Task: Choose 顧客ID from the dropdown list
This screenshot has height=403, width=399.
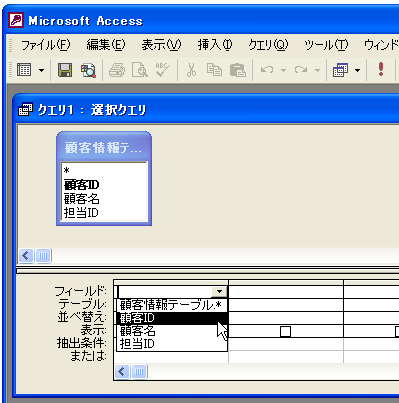Action: pos(172,318)
